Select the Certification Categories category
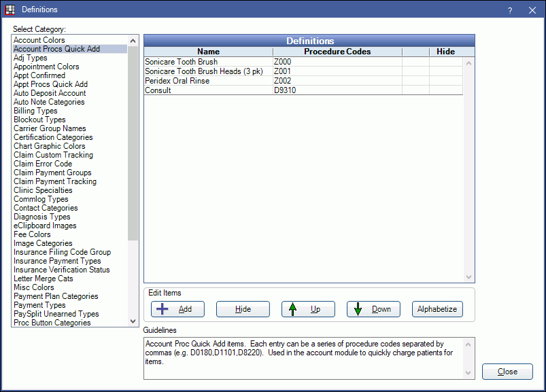 69,137
